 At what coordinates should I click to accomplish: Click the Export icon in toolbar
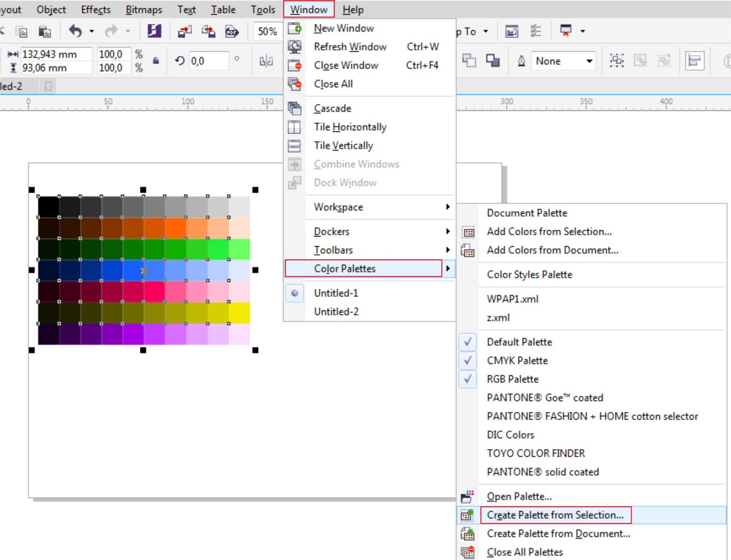pos(208,32)
